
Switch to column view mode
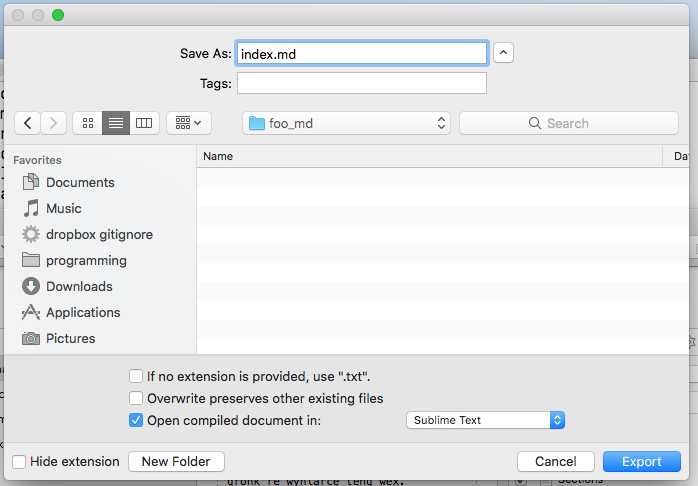point(144,123)
